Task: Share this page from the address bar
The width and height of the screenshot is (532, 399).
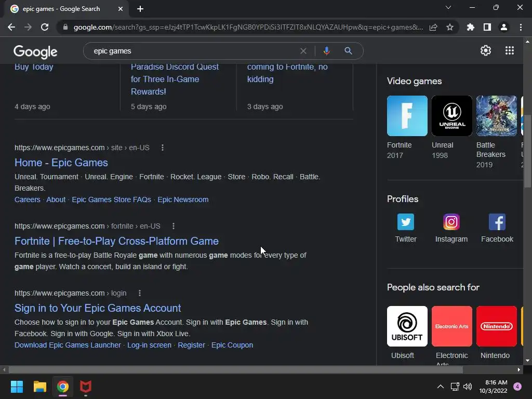Action: click(433, 27)
